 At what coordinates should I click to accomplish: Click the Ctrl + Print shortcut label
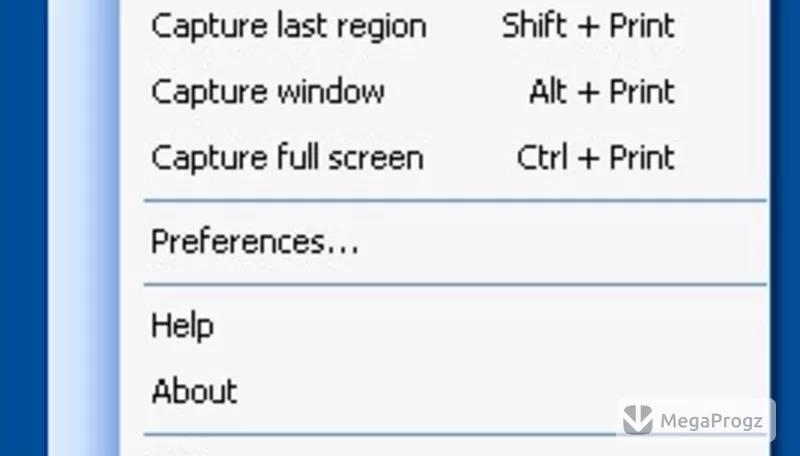coord(596,157)
